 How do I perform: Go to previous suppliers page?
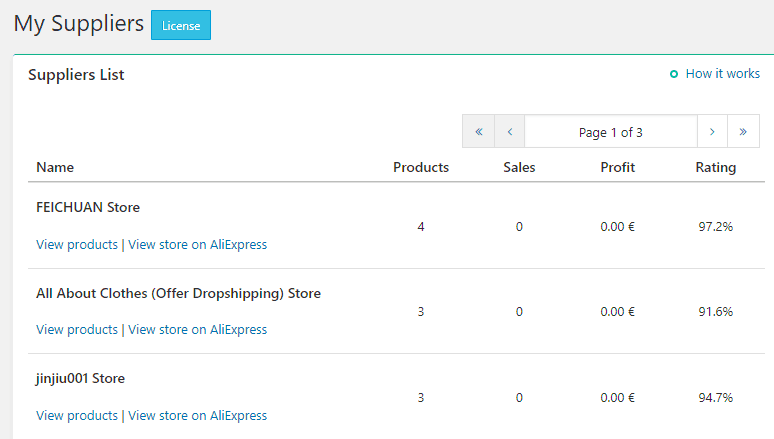(x=509, y=132)
